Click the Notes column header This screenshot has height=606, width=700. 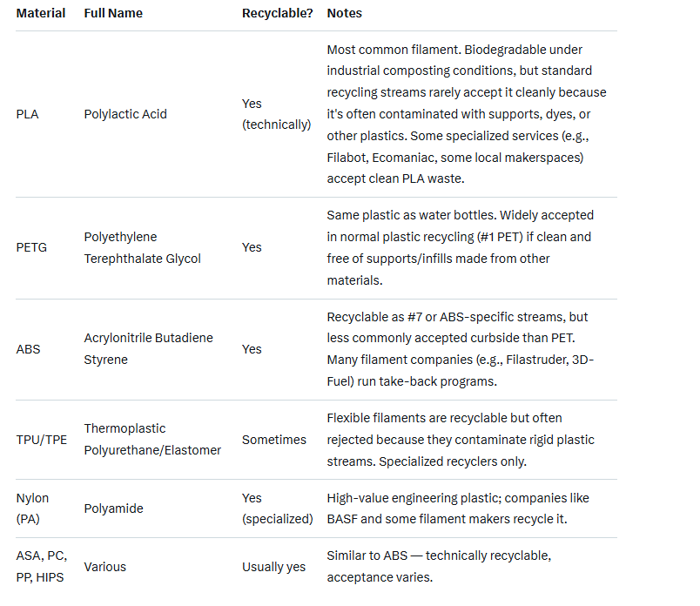[x=344, y=14]
